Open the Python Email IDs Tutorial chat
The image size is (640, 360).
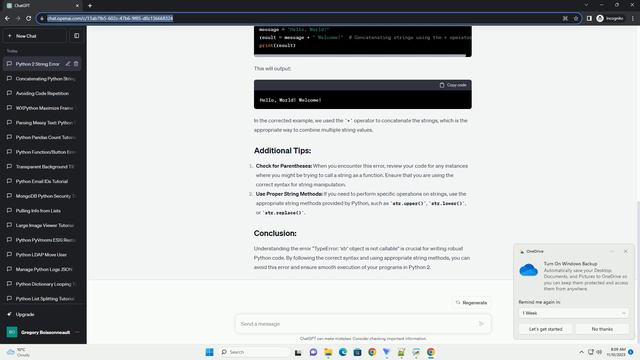[42, 181]
